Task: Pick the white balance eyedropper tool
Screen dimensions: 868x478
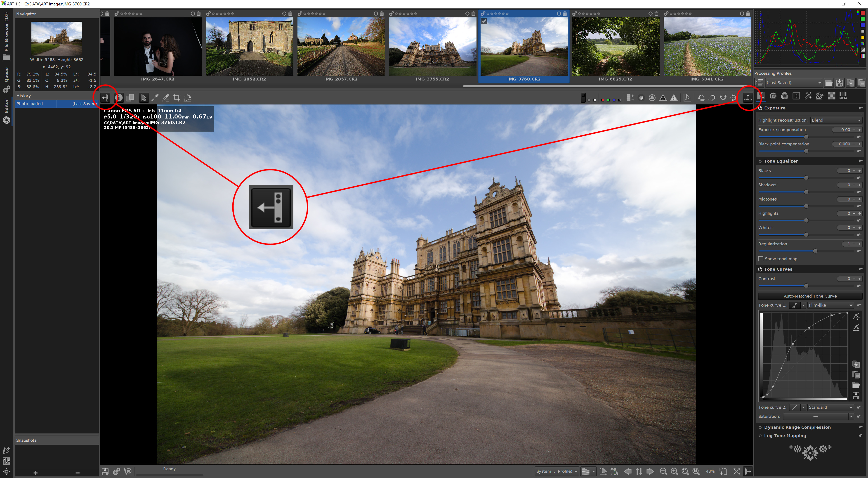Action: pyautogui.click(x=155, y=98)
